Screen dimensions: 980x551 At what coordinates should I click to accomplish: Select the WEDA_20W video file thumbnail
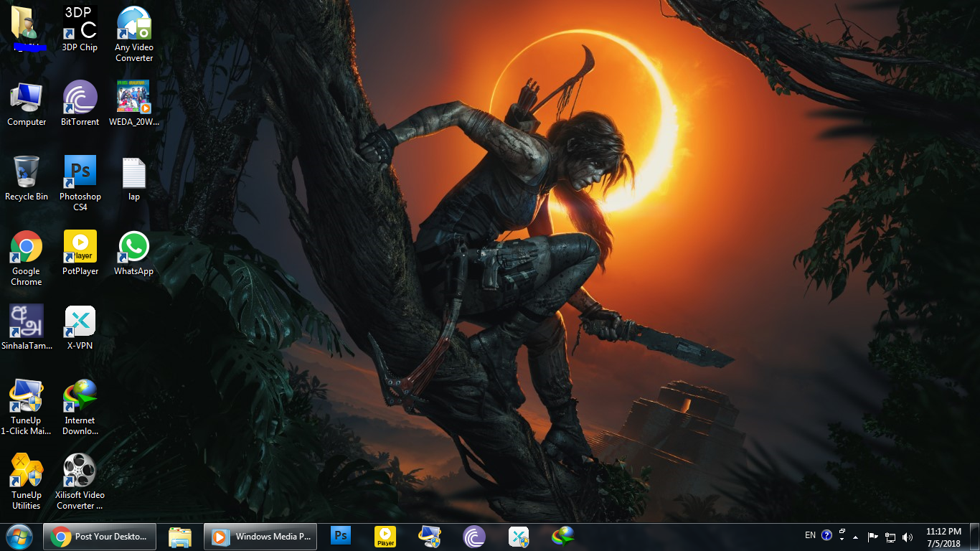(134, 103)
